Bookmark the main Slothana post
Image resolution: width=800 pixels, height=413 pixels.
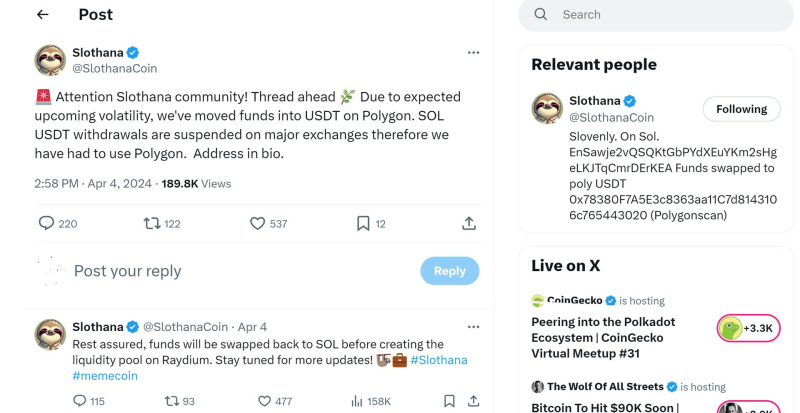tap(363, 223)
